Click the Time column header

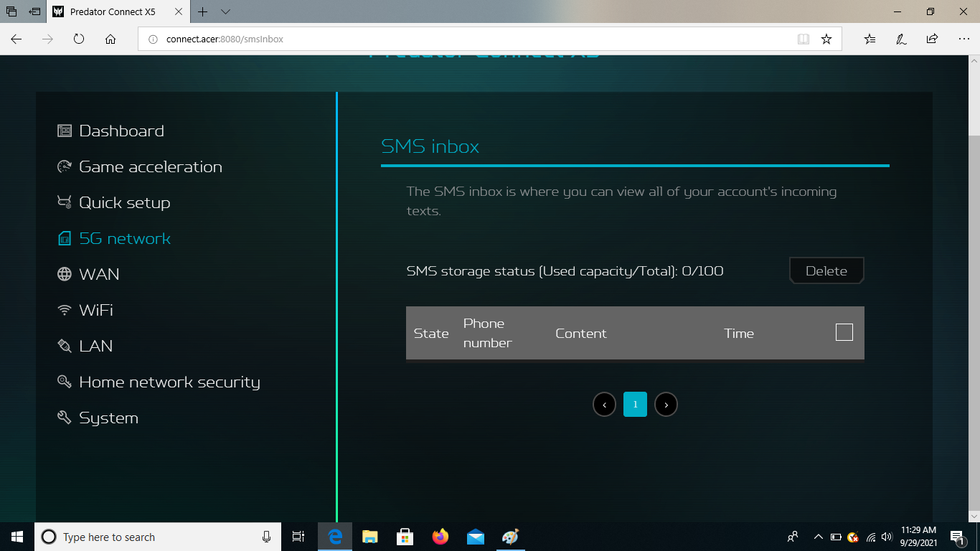pos(739,334)
